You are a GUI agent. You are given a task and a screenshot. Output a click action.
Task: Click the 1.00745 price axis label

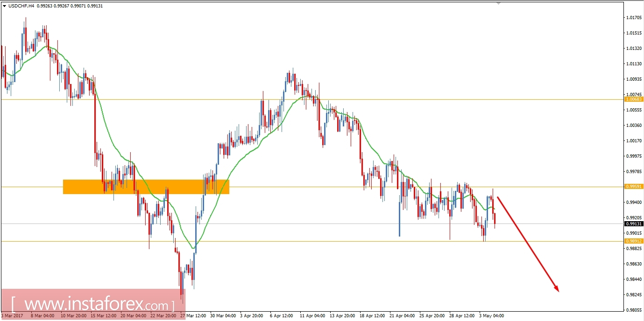(634, 95)
